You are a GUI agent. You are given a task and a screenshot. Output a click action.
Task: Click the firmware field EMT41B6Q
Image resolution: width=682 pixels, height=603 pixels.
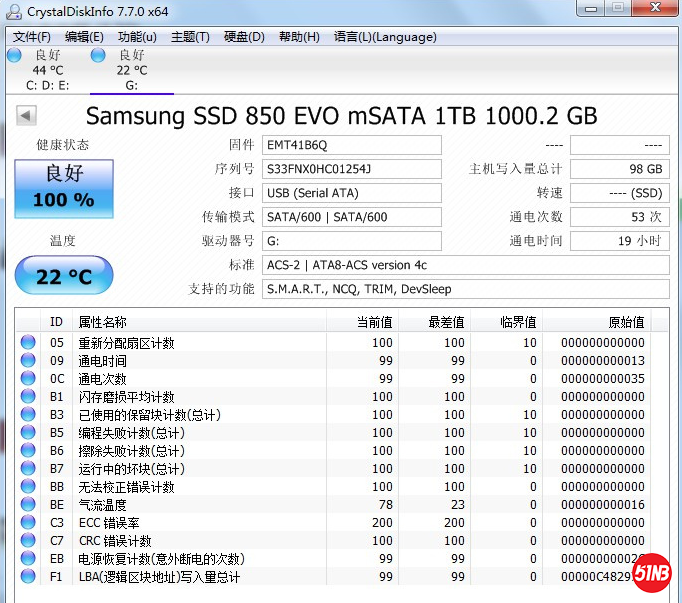pyautogui.click(x=351, y=145)
